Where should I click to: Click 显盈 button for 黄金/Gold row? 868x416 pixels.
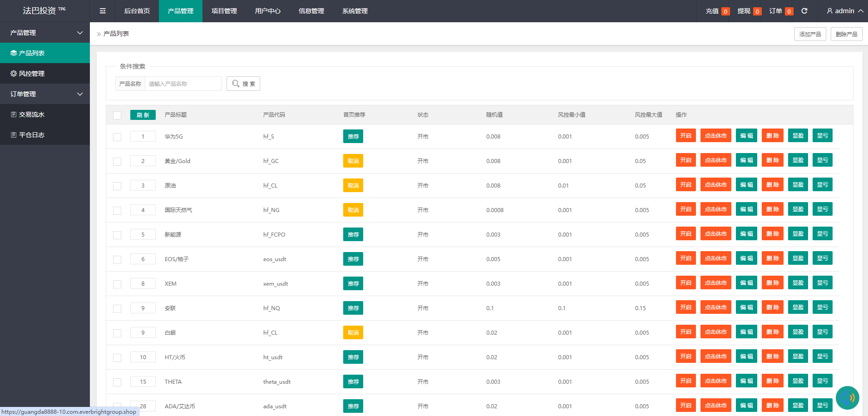(798, 160)
